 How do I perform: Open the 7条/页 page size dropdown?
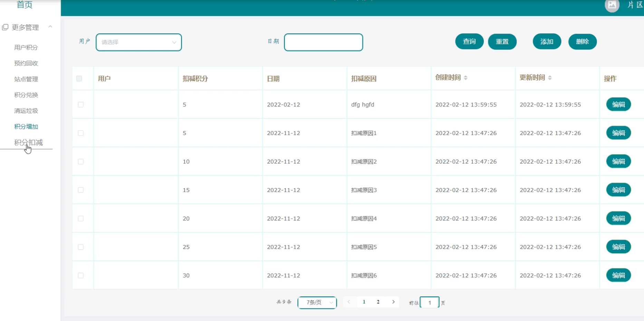(317, 302)
